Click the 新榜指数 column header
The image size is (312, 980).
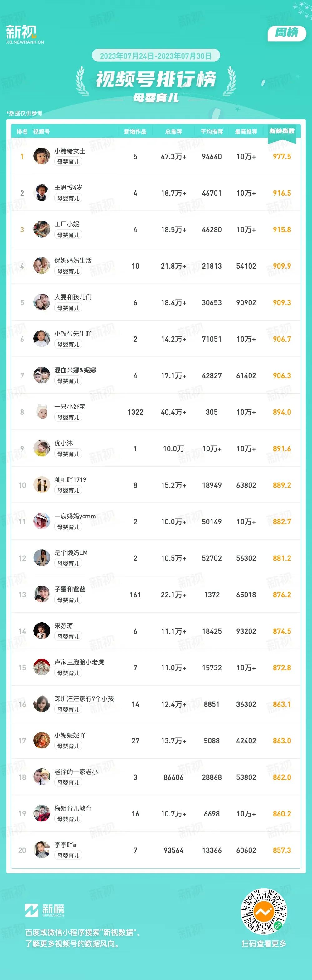coord(282,131)
